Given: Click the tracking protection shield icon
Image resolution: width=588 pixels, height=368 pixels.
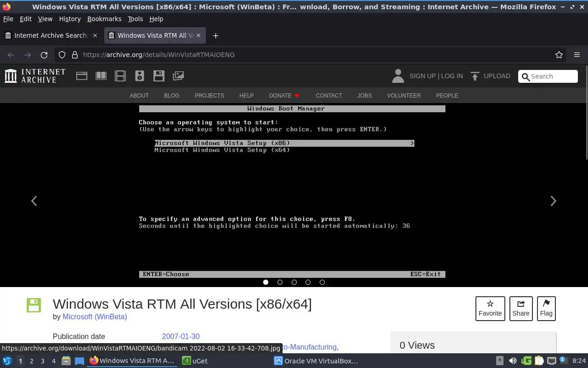Looking at the screenshot, I should [62, 55].
